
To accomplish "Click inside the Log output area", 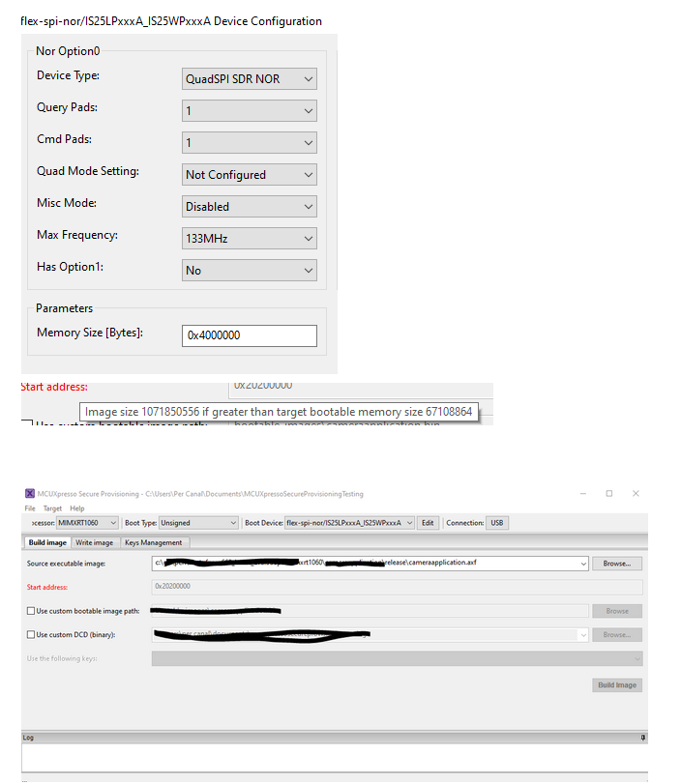I will tap(335, 758).
